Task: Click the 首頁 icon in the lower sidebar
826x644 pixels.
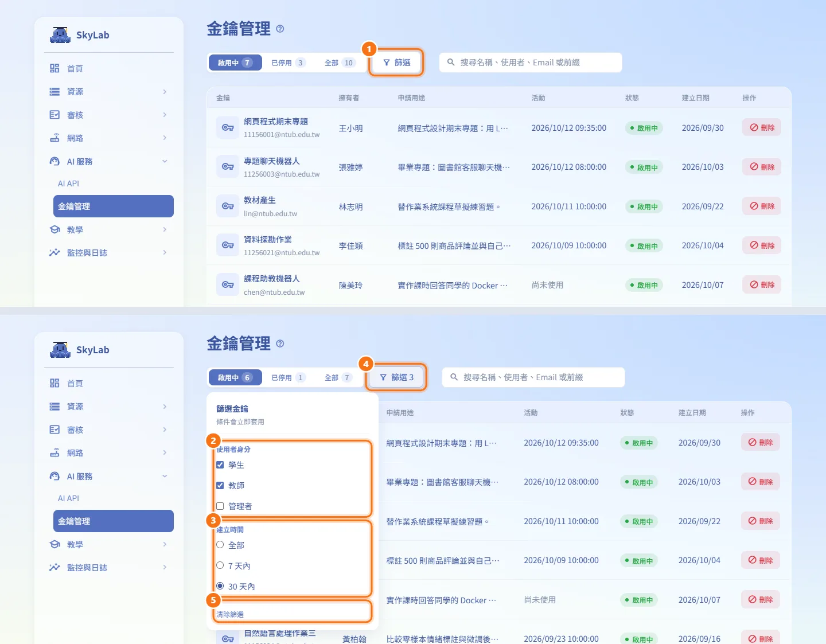Action: 54,383
